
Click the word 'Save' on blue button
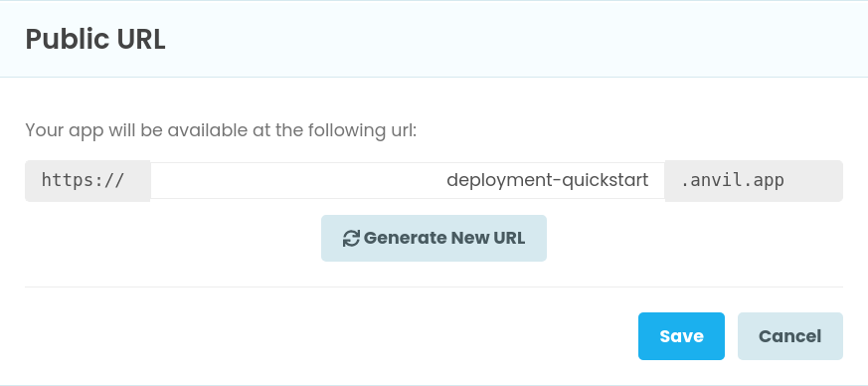pyautogui.click(x=681, y=336)
